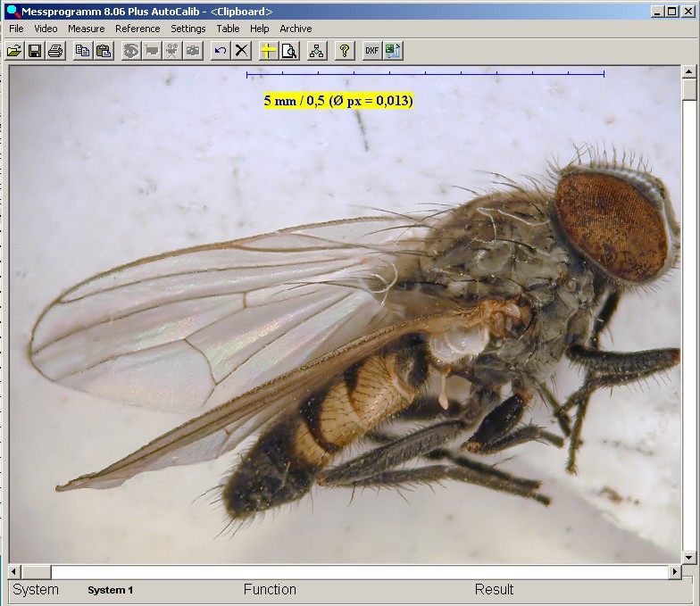The width and height of the screenshot is (700, 606).
Task: Click the horizontal scrollbar right arrow
Action: (x=674, y=571)
